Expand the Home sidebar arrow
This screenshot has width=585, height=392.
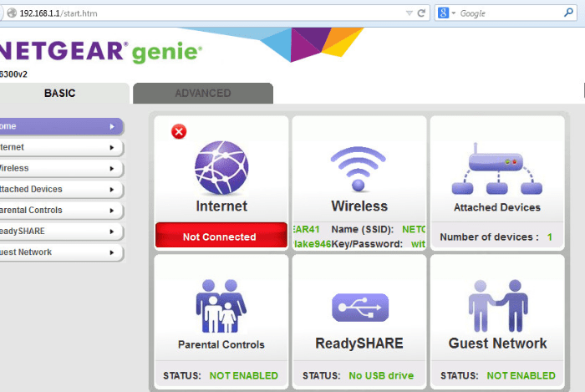tap(112, 126)
